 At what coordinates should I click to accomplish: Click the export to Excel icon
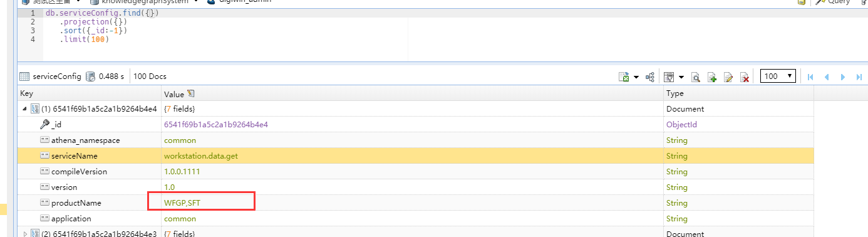pos(624,76)
